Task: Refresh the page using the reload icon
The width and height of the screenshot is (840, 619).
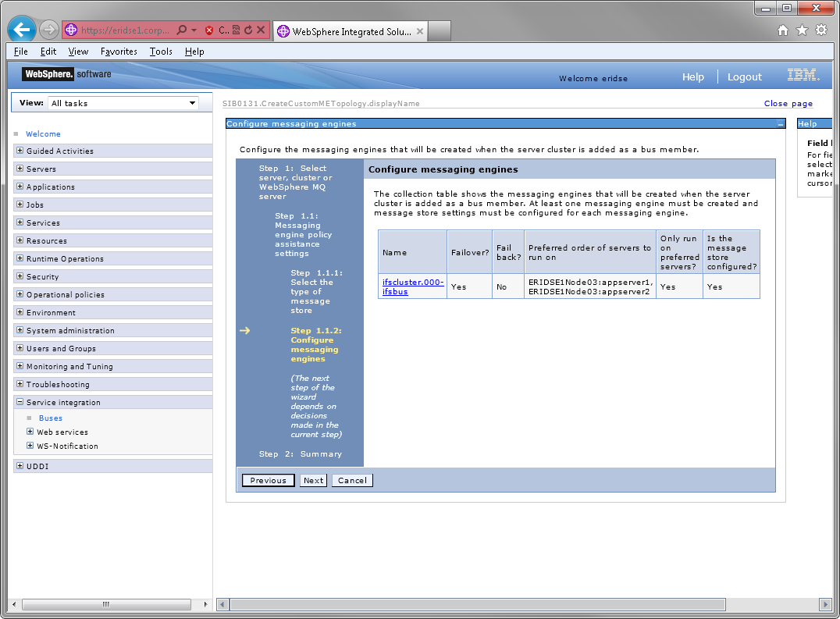Action: coord(248,30)
